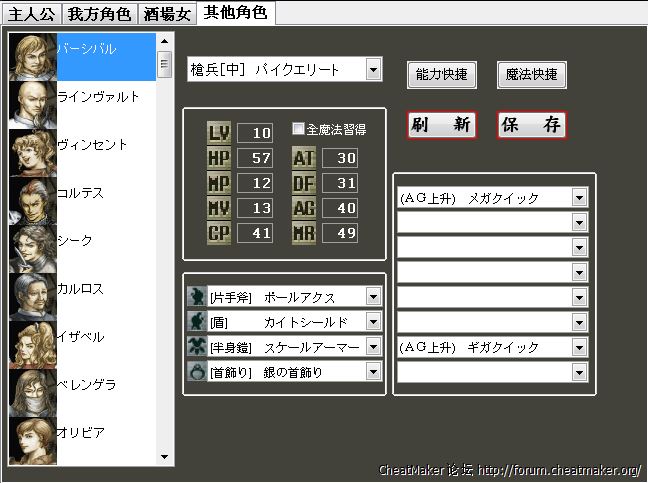Click the 保存 save button
This screenshot has height=483, width=648.
click(x=532, y=125)
